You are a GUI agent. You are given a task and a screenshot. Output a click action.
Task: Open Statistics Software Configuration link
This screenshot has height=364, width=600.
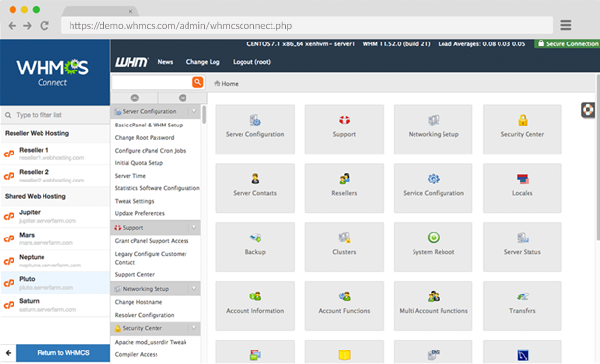click(x=157, y=188)
